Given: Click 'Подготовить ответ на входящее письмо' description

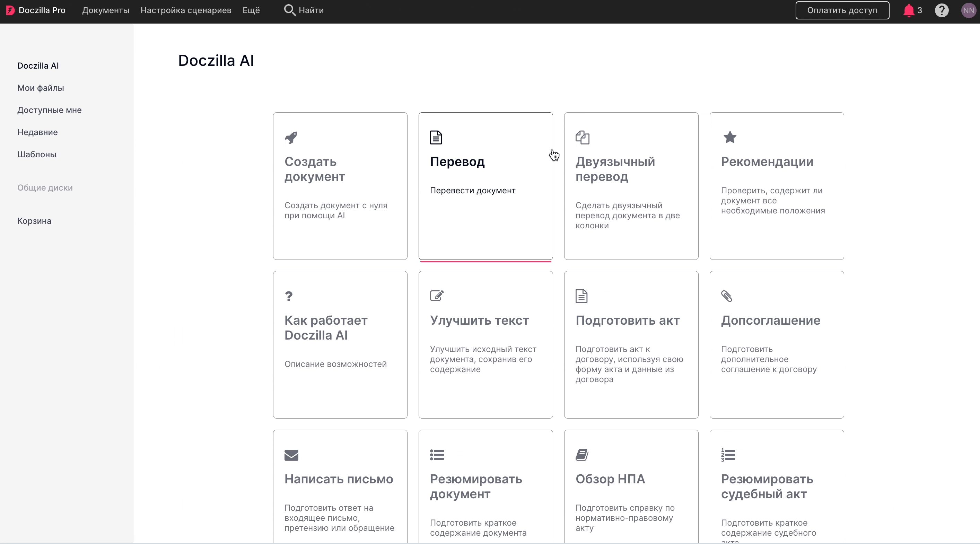Looking at the screenshot, I should [x=339, y=518].
